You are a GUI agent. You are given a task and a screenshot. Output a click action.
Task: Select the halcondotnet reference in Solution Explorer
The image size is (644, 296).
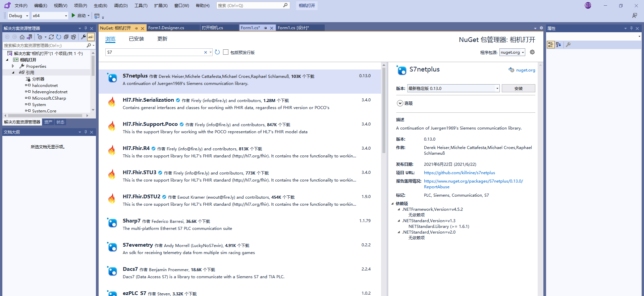45,86
